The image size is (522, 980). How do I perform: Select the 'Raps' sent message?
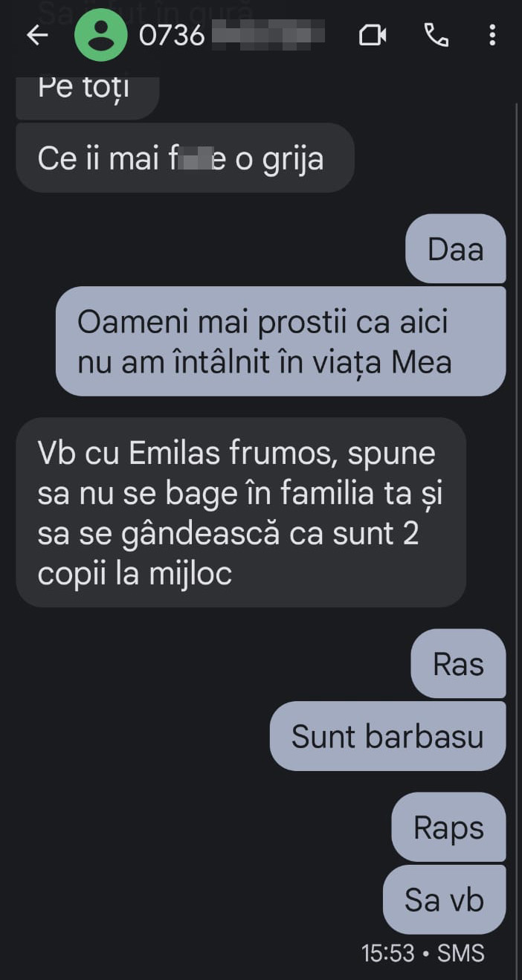pyautogui.click(x=448, y=828)
